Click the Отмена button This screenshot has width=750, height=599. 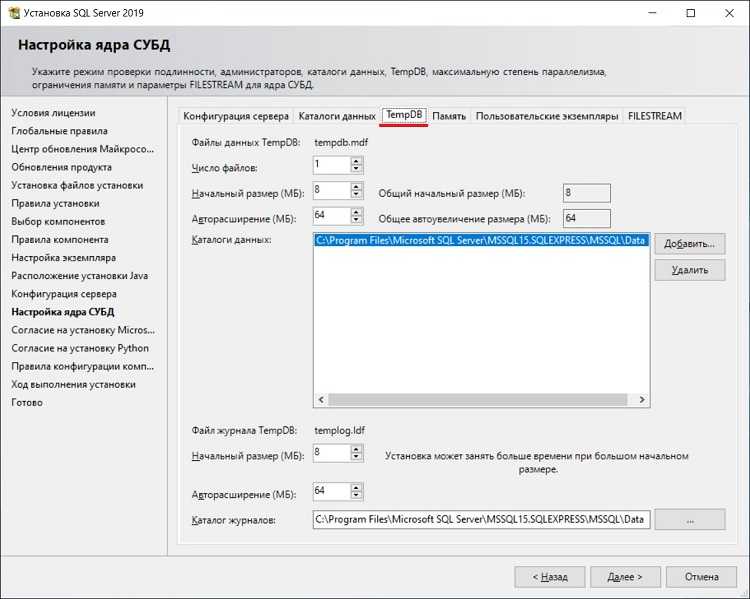tap(701, 577)
